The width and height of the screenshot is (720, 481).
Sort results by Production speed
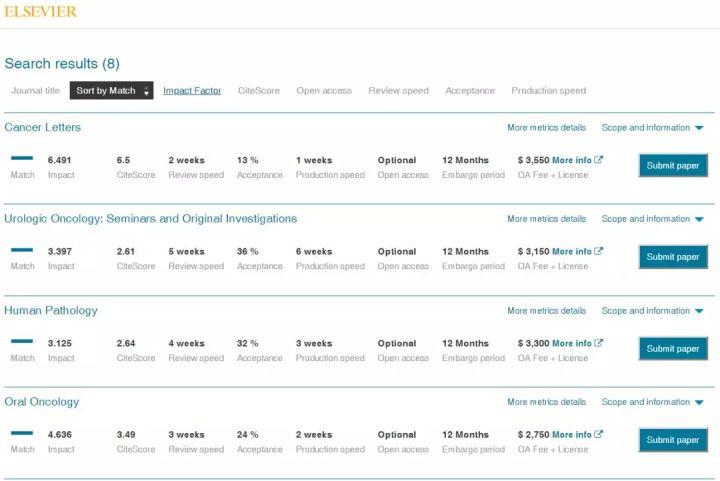tap(549, 90)
